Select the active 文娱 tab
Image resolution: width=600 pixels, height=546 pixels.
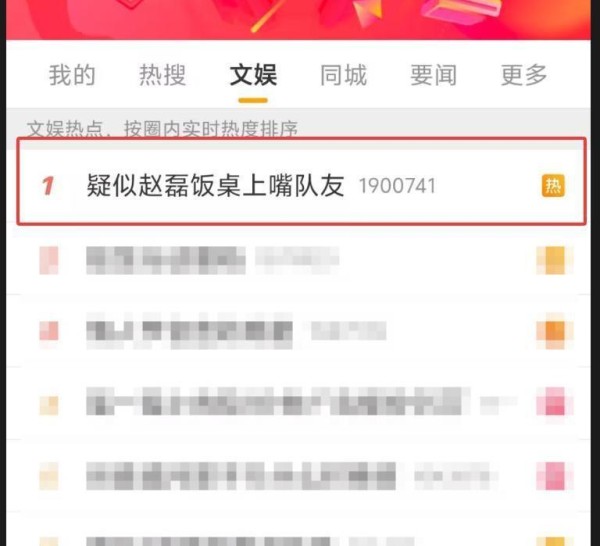tap(253, 75)
